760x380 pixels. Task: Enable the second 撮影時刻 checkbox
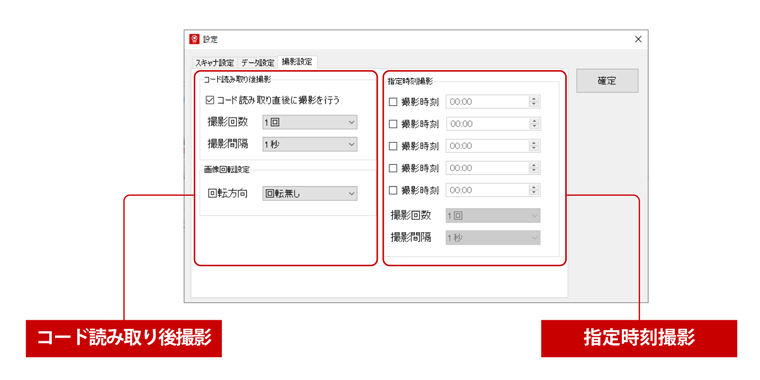click(x=393, y=124)
